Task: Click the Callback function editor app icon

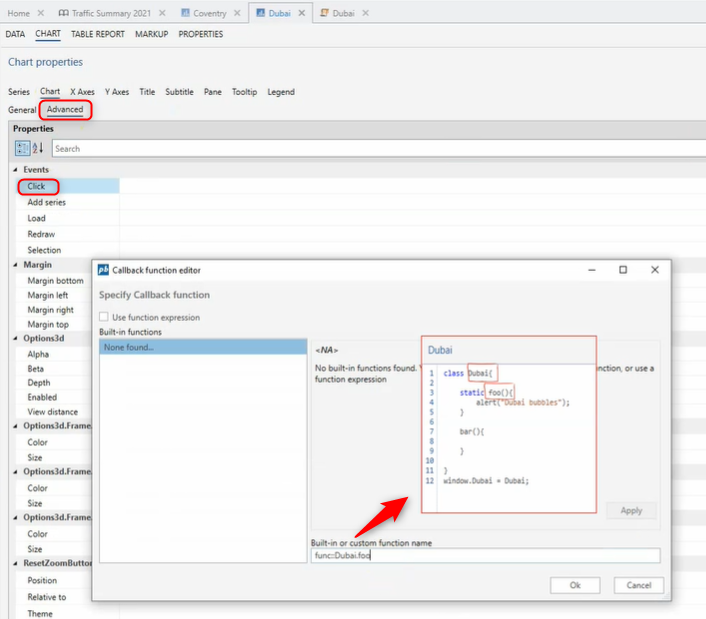Action: point(103,270)
